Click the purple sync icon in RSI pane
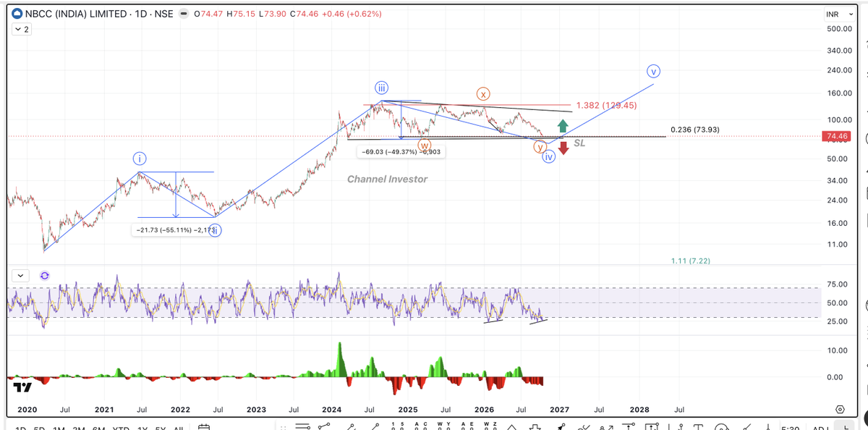This screenshot has height=430, width=868. coord(45,275)
